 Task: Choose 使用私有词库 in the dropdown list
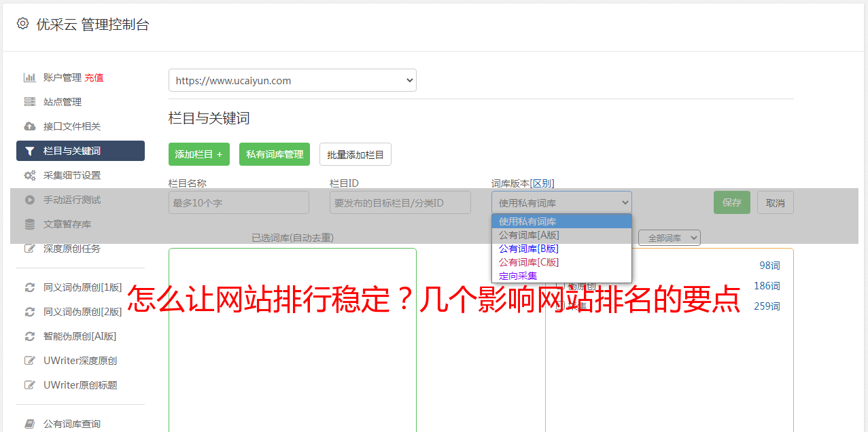(x=561, y=221)
